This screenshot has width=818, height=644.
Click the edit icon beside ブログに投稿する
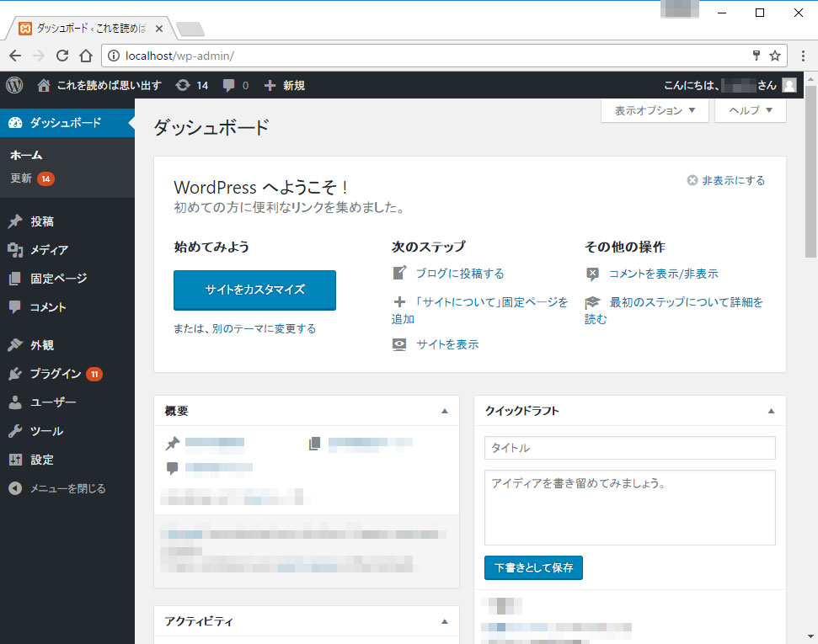tap(399, 273)
